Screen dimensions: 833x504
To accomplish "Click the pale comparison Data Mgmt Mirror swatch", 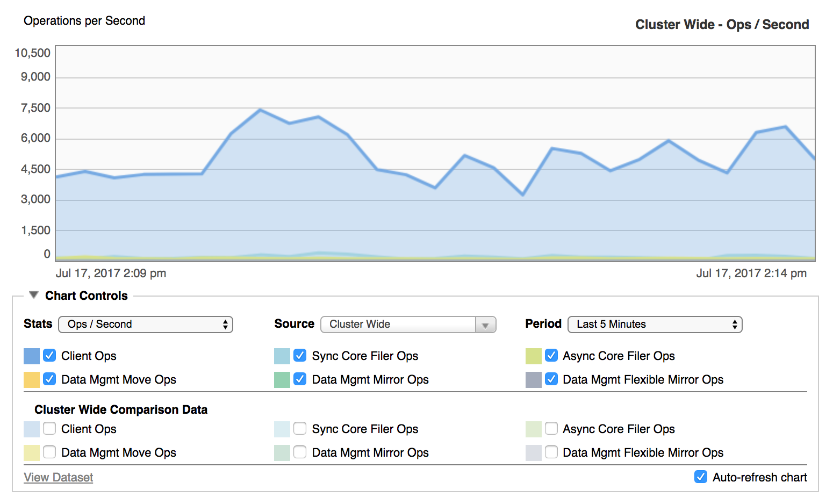I will coord(282,453).
